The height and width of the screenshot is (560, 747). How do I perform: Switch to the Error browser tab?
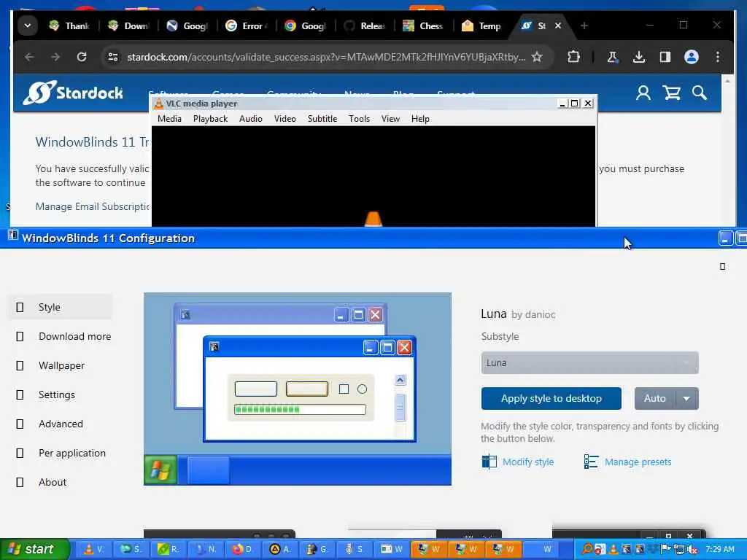[247, 26]
